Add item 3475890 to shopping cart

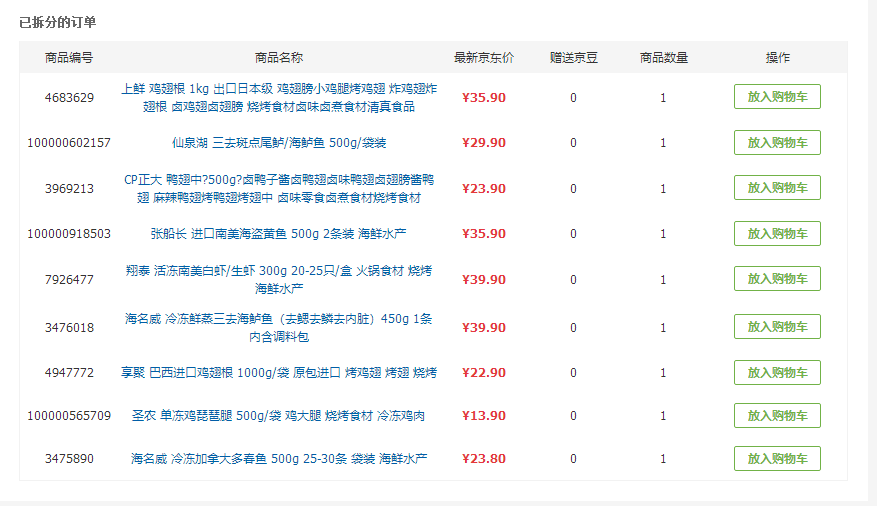click(777, 458)
